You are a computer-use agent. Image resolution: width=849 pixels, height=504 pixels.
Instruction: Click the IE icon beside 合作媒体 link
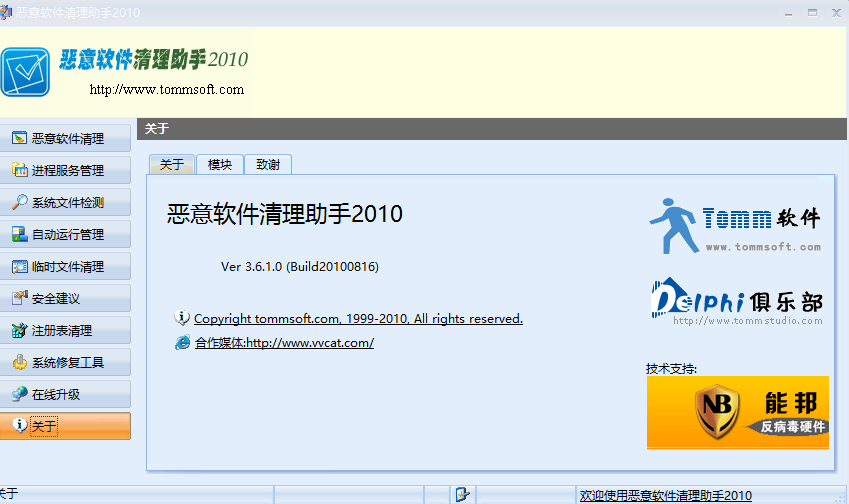click(x=182, y=342)
